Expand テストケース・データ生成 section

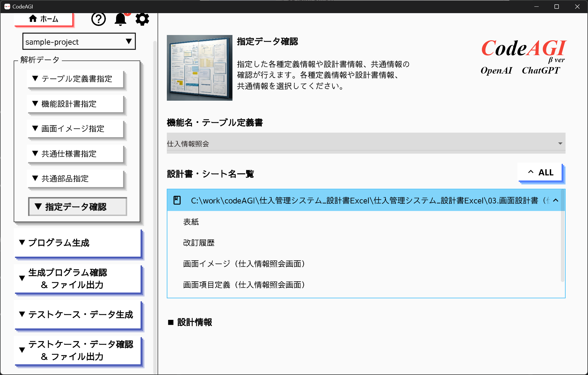pos(78,315)
